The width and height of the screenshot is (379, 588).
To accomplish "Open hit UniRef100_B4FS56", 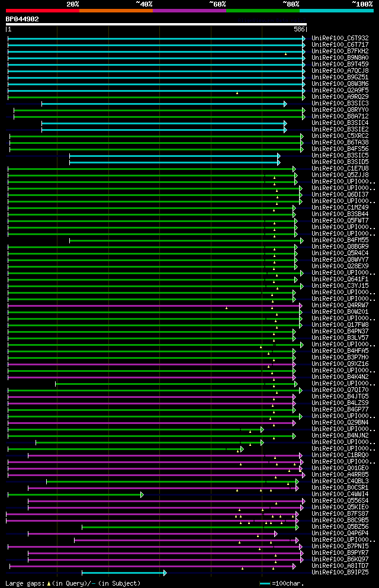I will (x=340, y=149).
